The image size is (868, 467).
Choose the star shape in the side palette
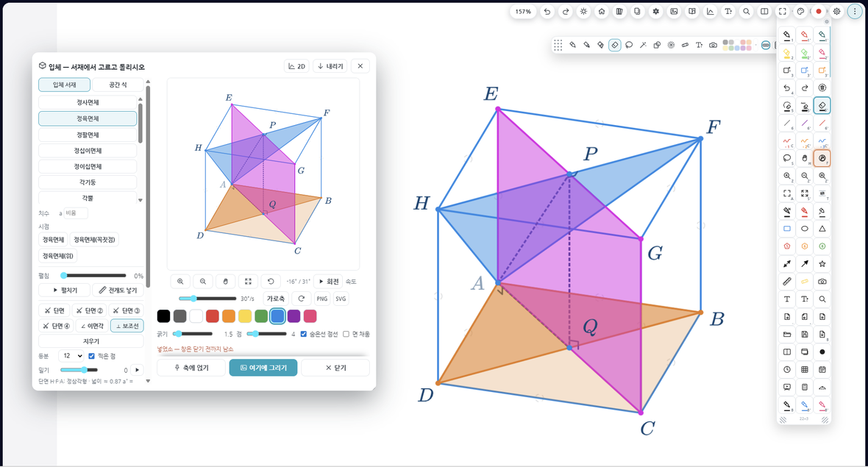coord(822,264)
